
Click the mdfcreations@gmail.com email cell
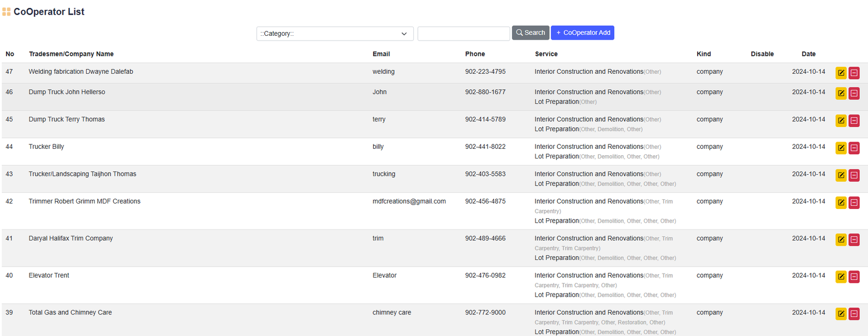click(409, 201)
